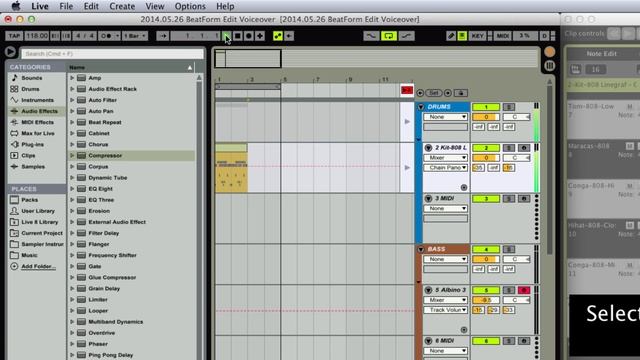Image resolution: width=640 pixels, height=360 pixels.
Task: Click the Set locator button
Action: (x=433, y=93)
